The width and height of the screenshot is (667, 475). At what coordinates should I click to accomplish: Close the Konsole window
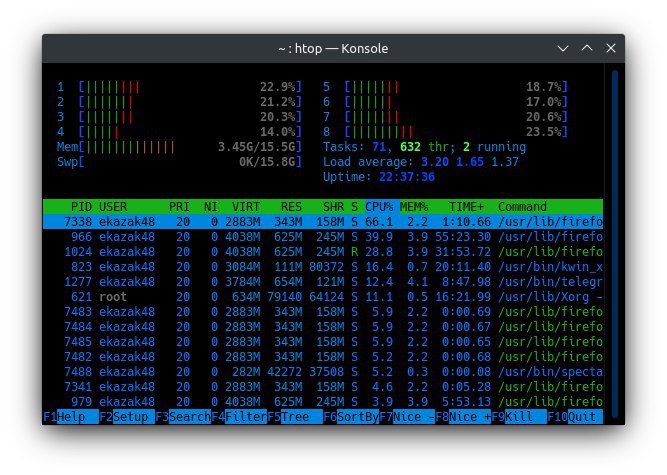coord(611,48)
